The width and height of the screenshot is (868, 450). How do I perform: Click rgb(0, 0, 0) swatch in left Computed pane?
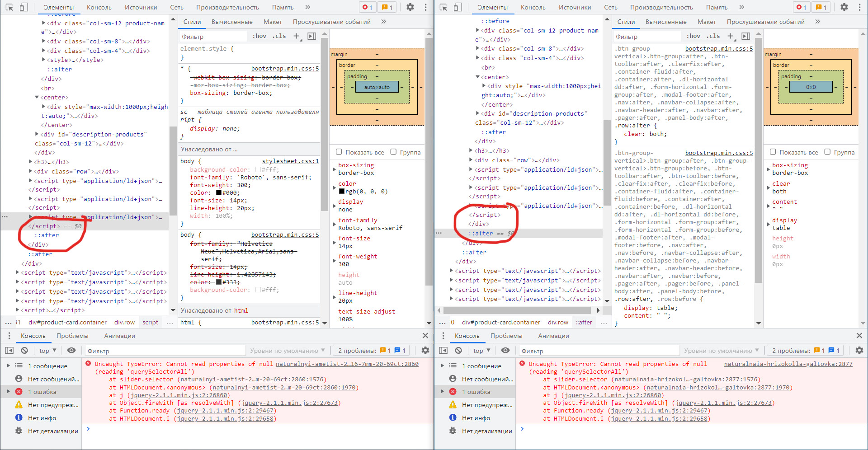tap(342, 191)
